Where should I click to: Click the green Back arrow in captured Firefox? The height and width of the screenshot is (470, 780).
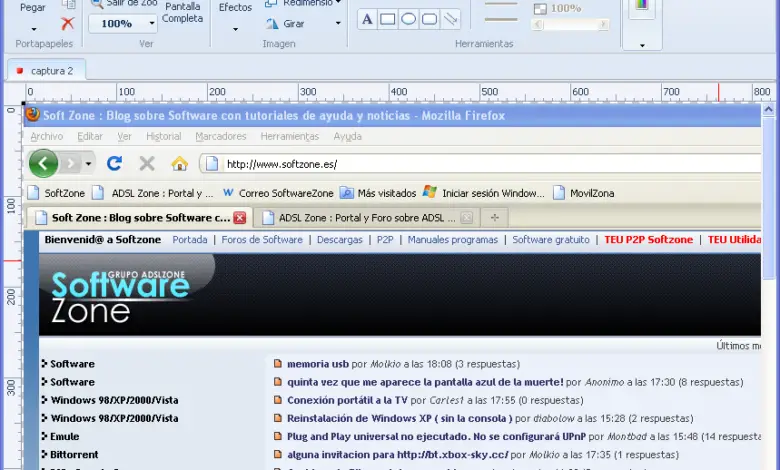pos(43,163)
